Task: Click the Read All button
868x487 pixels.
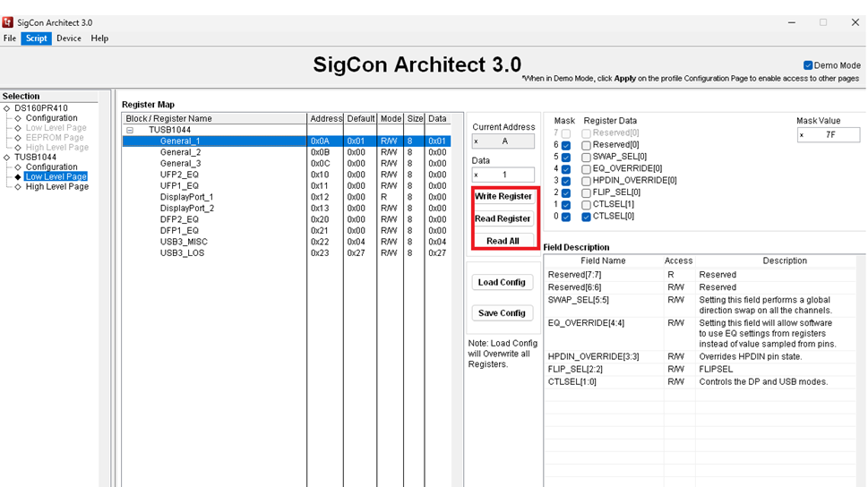Action: click(503, 241)
